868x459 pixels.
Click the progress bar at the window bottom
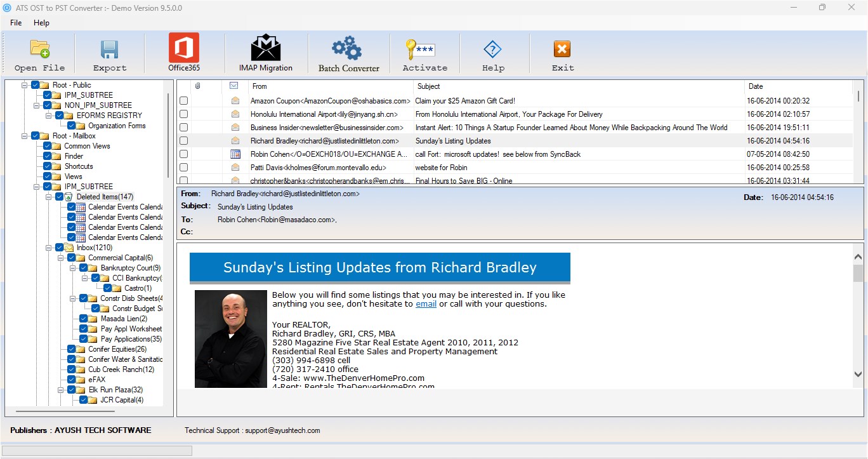click(x=98, y=451)
